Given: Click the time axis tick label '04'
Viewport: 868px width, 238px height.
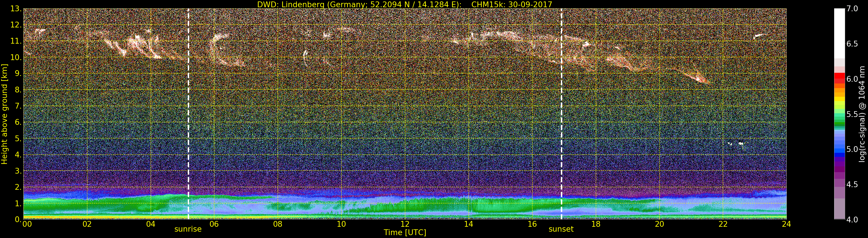Looking at the screenshot, I should coord(151,224).
